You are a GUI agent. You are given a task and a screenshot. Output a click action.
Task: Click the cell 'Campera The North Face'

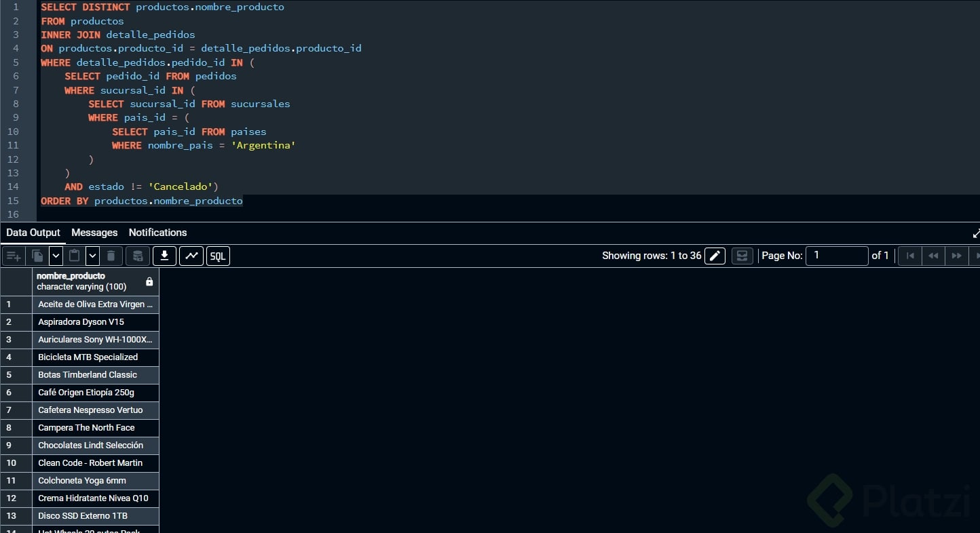(x=96, y=428)
